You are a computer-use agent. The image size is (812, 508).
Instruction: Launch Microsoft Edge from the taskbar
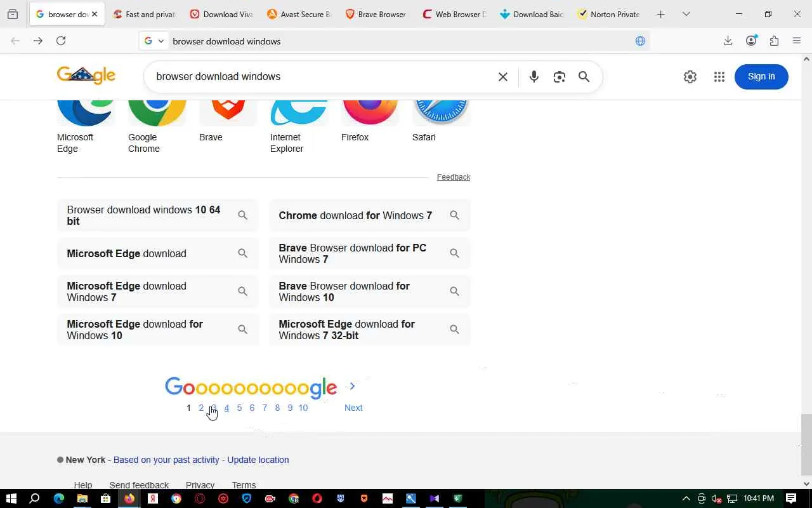tap(58, 498)
